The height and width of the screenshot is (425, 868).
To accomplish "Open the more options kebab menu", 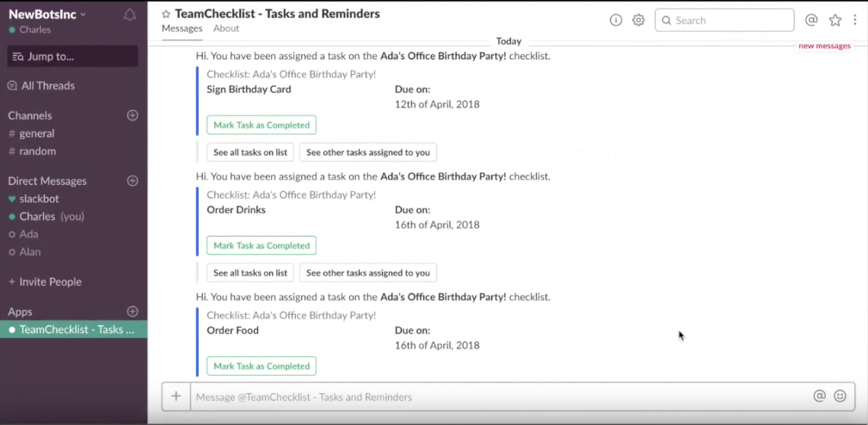I will [854, 21].
